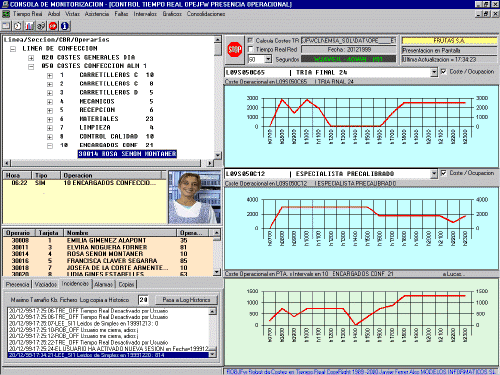Collapse the 050 COSTES CONFECCION tree node
This screenshot has height=375, width=500.
(31, 66)
